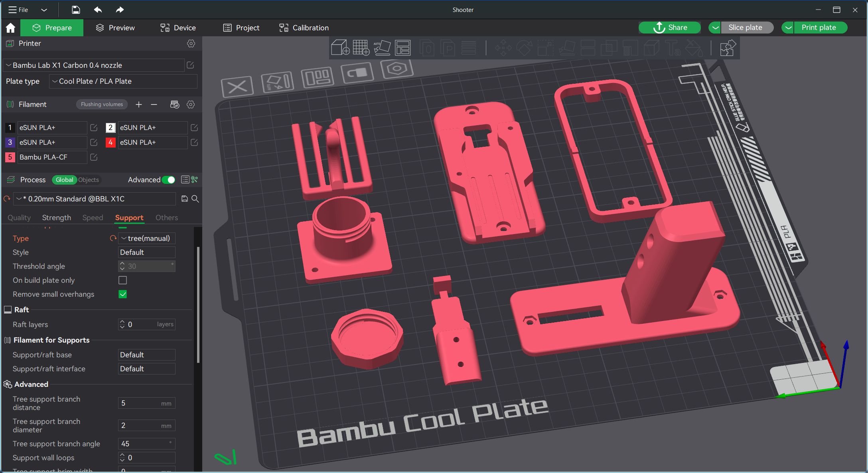This screenshot has height=473, width=868.
Task: Click the Add cube primitive toolbar icon
Action: [340, 48]
